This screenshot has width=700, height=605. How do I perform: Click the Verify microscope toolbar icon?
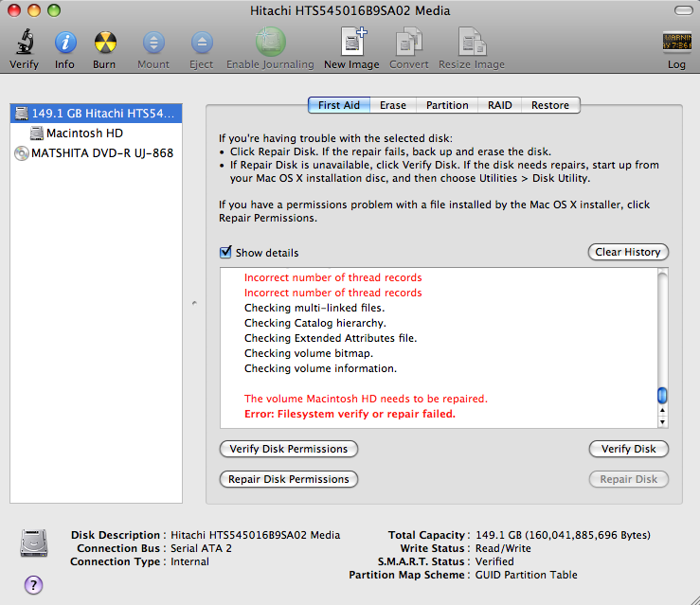[x=25, y=42]
